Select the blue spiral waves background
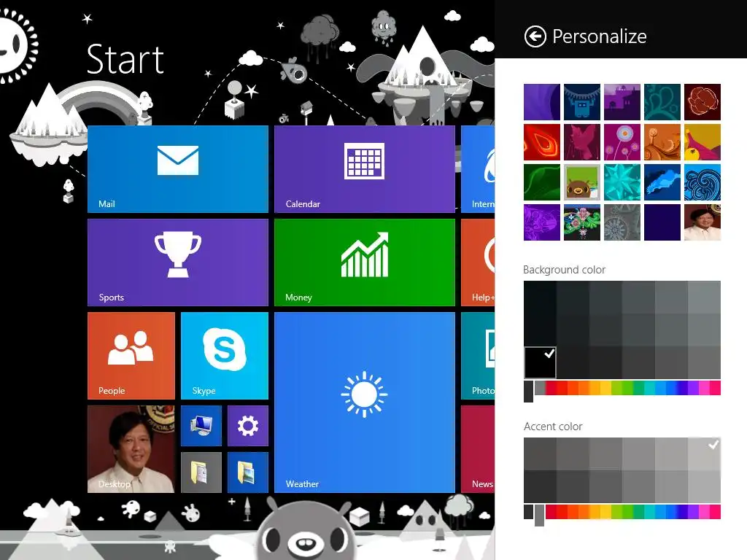The height and width of the screenshot is (560, 747). pos(703,182)
